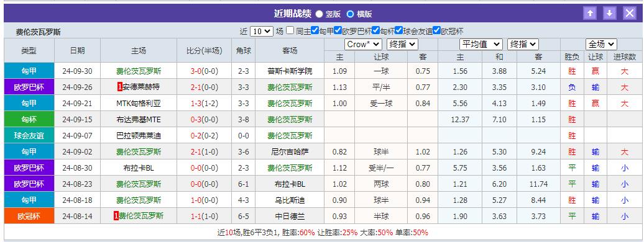Click home team MTK匈格利亚

(x=139, y=104)
